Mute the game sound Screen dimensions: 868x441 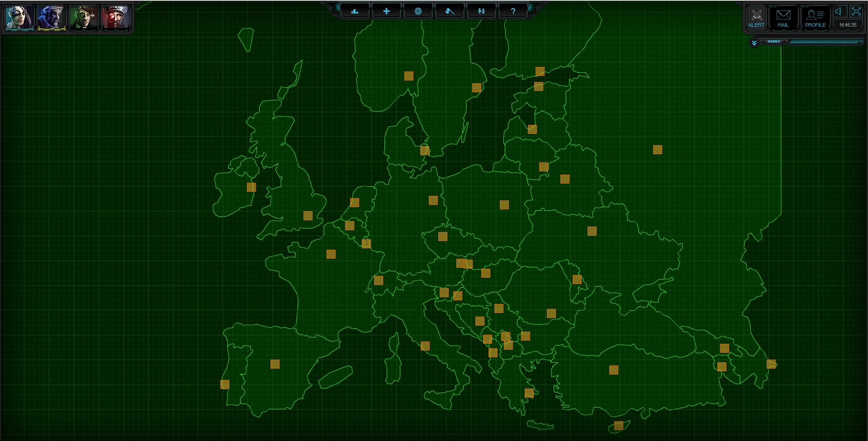pos(840,12)
